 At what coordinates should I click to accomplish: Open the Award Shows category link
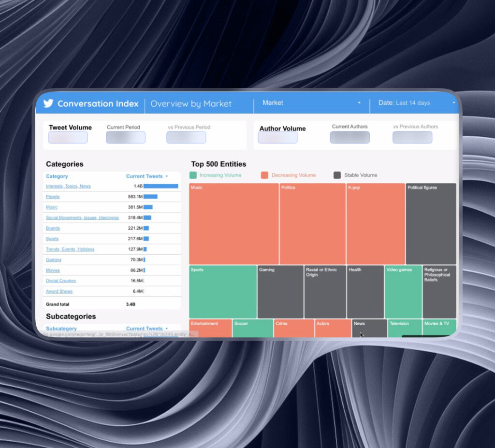[x=59, y=291]
